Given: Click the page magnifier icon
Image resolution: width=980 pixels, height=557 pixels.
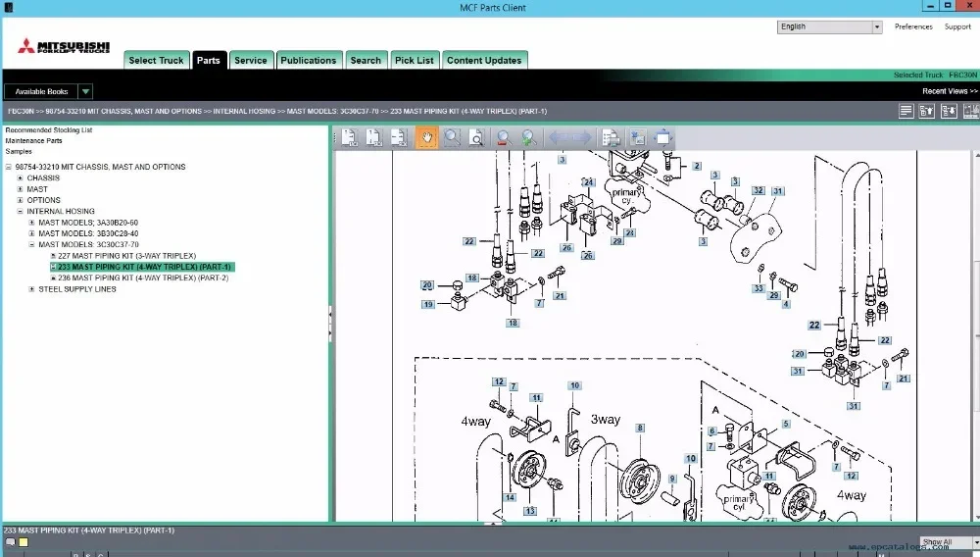Looking at the screenshot, I should click(x=477, y=137).
